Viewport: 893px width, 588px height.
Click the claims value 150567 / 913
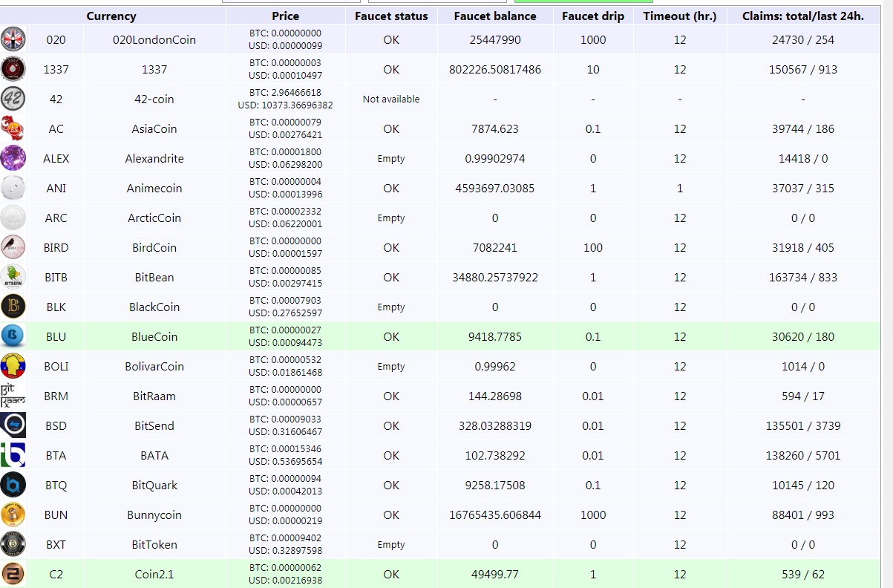[803, 69]
